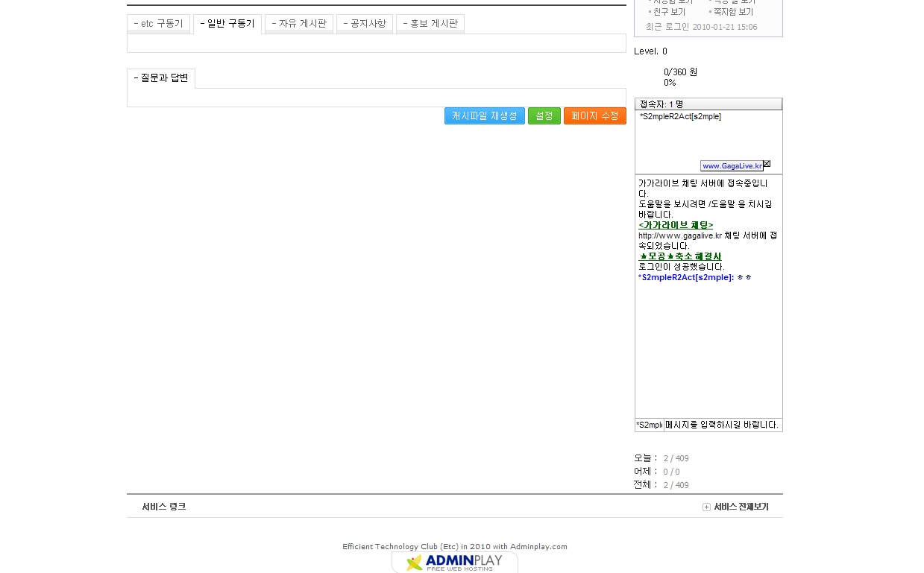Click the AdminPlay free web hosting logo
Screen dimensions: 924x573
(454, 562)
